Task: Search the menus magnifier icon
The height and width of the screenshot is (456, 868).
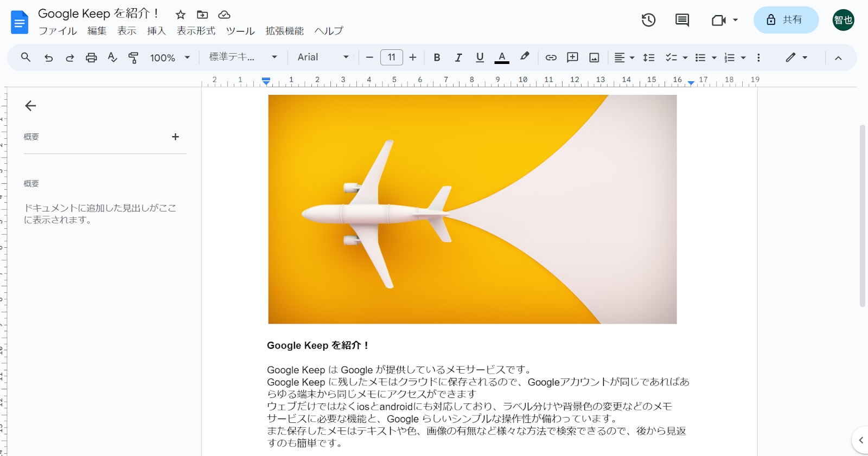Action: click(25, 57)
